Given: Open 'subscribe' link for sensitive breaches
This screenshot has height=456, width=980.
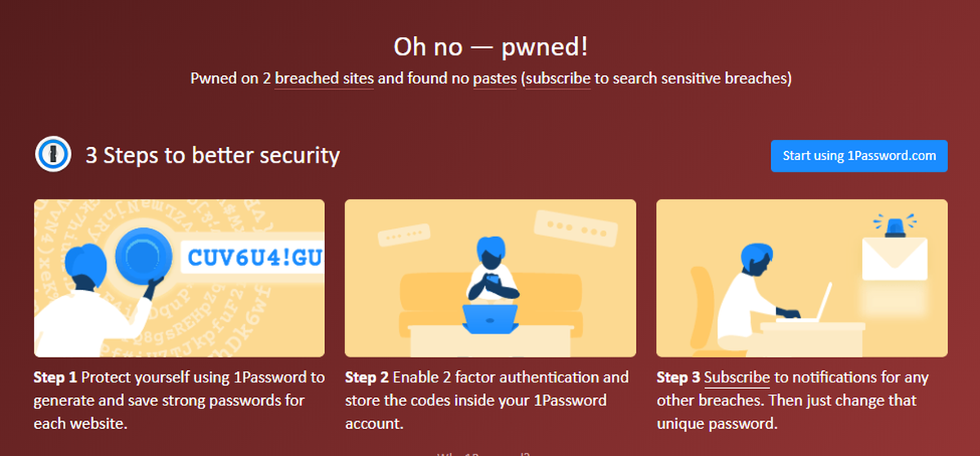Looking at the screenshot, I should tap(558, 79).
